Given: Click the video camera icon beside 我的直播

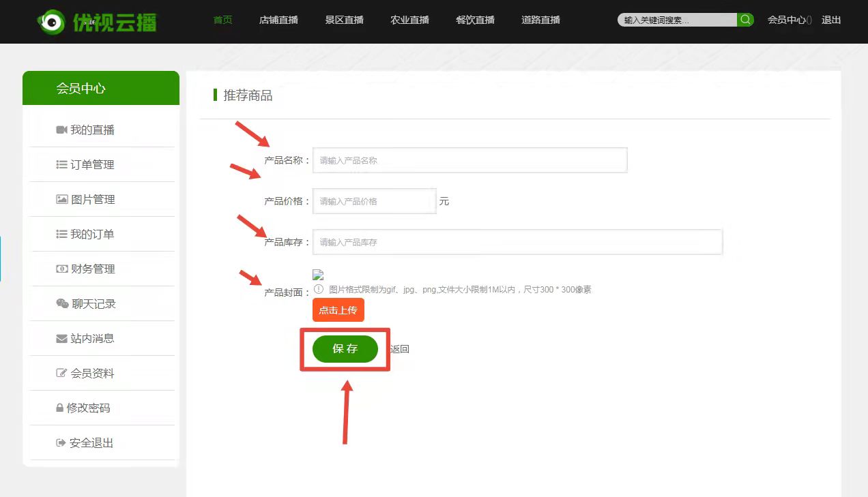Looking at the screenshot, I should click(61, 130).
